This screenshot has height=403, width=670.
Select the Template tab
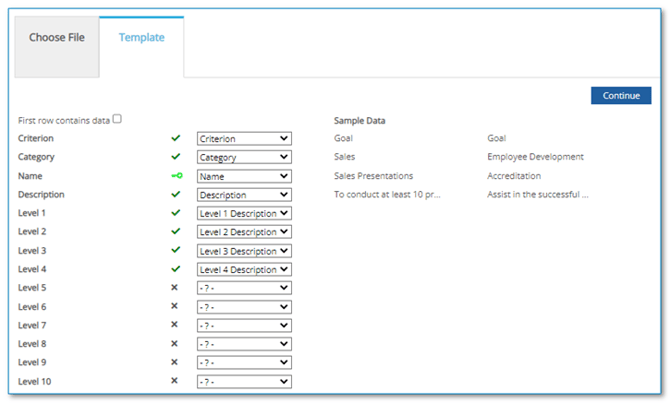(x=142, y=38)
